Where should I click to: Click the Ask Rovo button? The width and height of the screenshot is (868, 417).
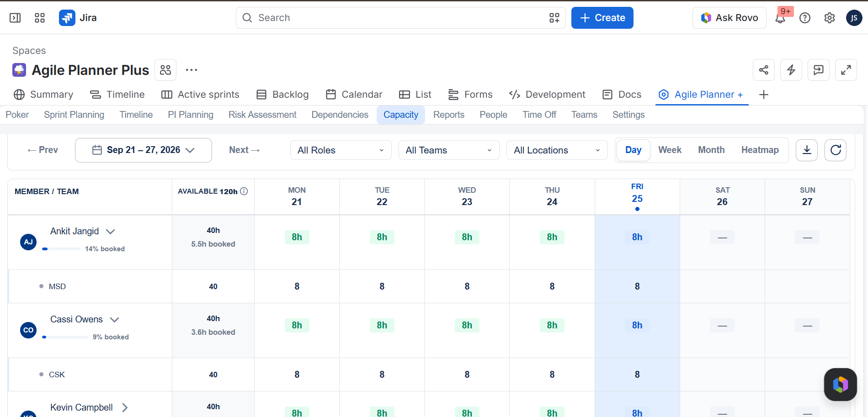[x=730, y=18]
